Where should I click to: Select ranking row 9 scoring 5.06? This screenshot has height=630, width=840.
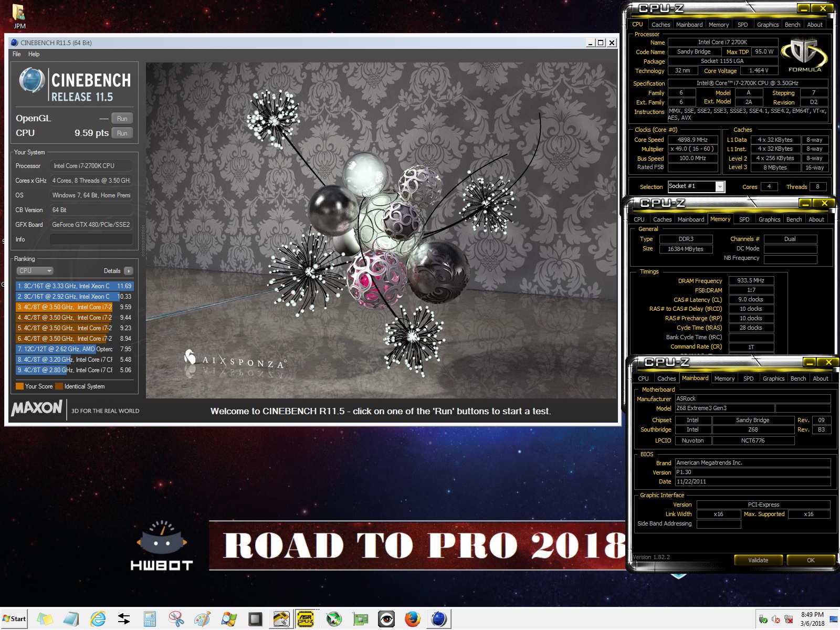click(75, 370)
